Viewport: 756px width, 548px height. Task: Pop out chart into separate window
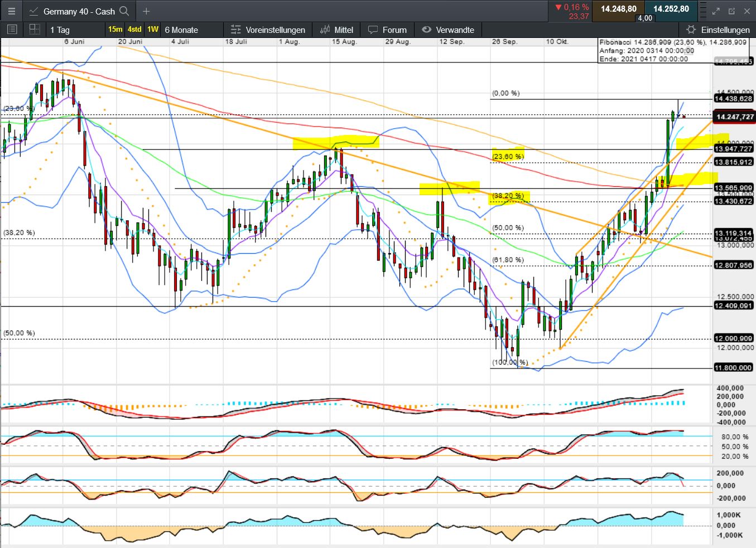tap(731, 11)
